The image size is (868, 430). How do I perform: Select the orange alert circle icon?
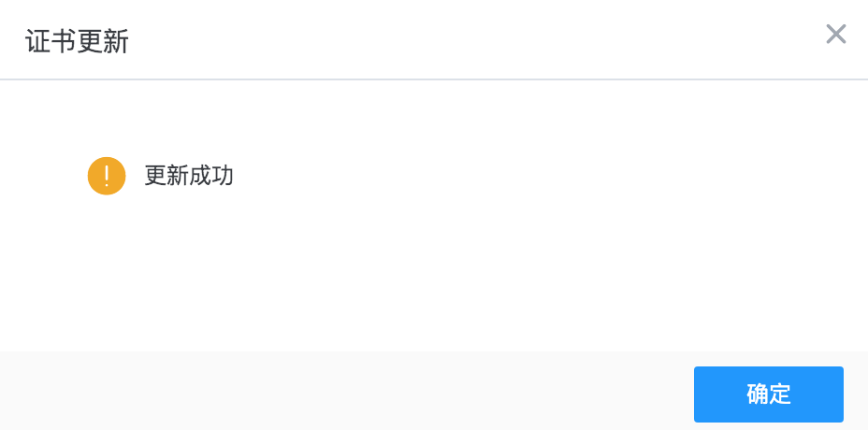pos(107,176)
